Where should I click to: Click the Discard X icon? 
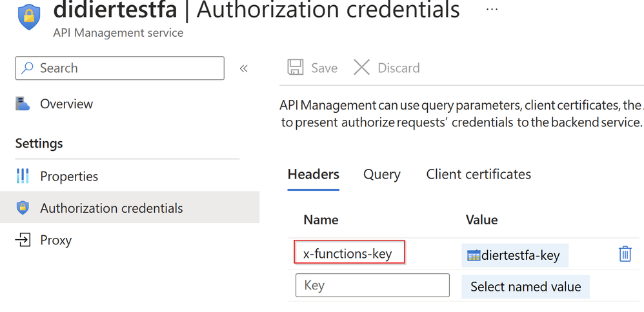tap(362, 68)
